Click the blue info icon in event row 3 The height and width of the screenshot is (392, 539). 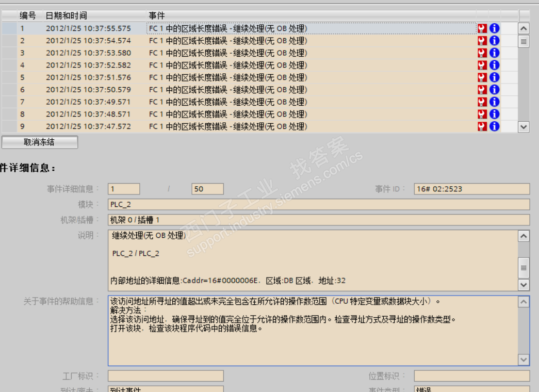494,53
